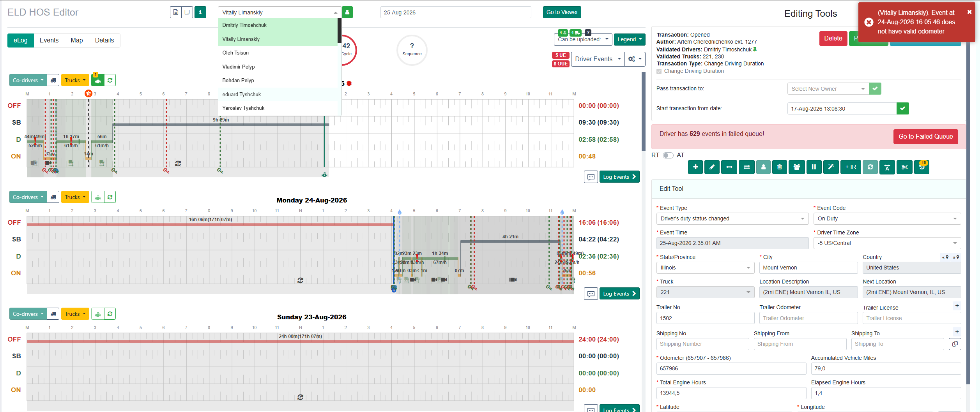
Task: Click the Trailer No. field showing 1502
Action: [706, 318]
